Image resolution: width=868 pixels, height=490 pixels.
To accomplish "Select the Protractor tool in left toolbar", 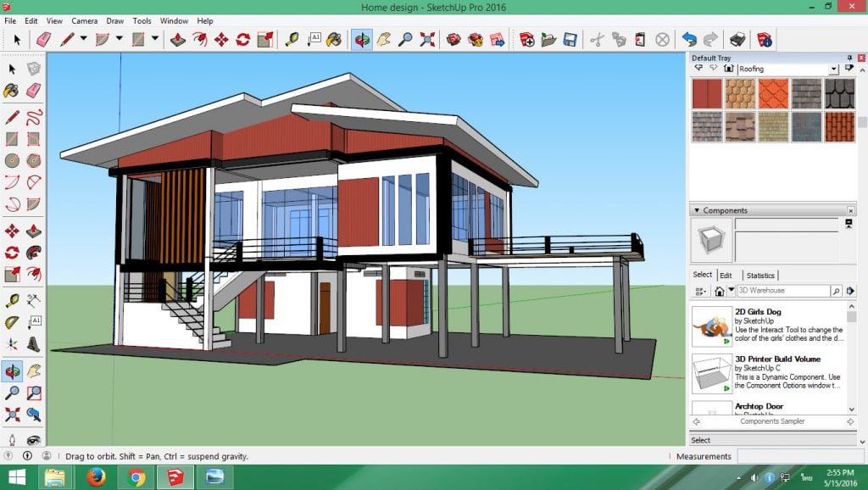I will pyautogui.click(x=12, y=322).
